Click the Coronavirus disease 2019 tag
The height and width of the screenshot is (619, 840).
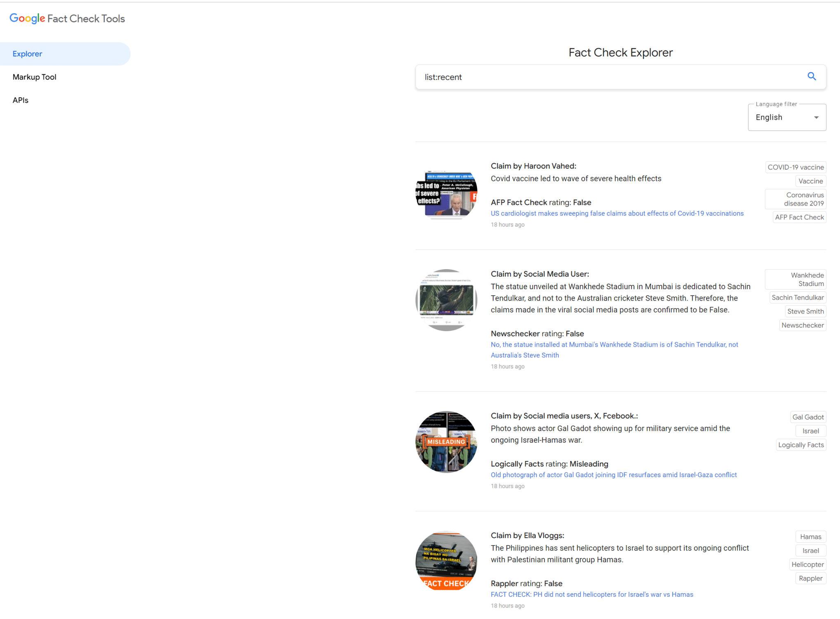tap(795, 199)
